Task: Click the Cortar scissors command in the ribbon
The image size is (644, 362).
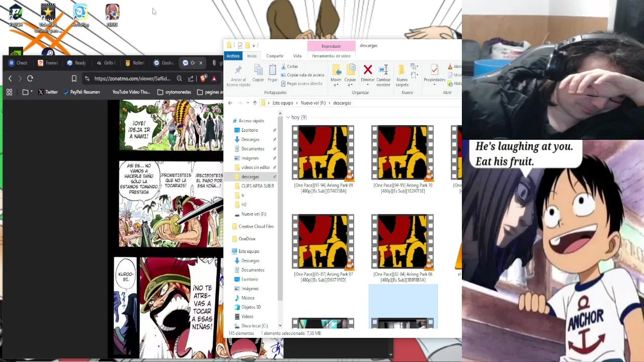Action: pos(289,66)
